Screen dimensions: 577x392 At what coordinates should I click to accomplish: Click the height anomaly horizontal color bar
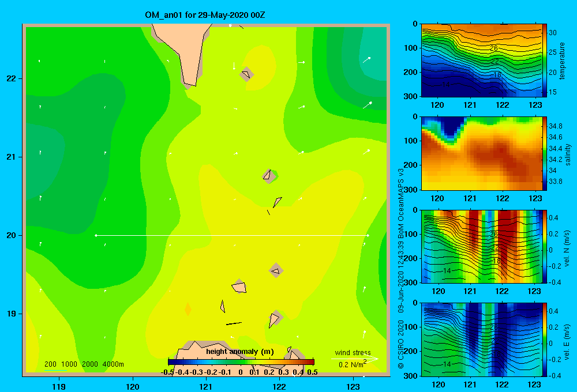[241, 362]
